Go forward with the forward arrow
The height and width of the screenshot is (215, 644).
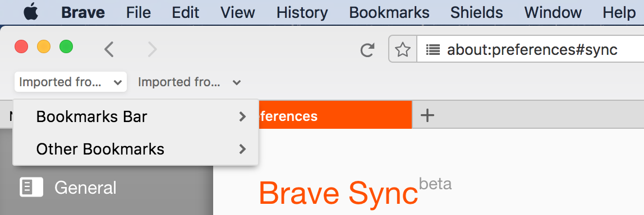153,50
